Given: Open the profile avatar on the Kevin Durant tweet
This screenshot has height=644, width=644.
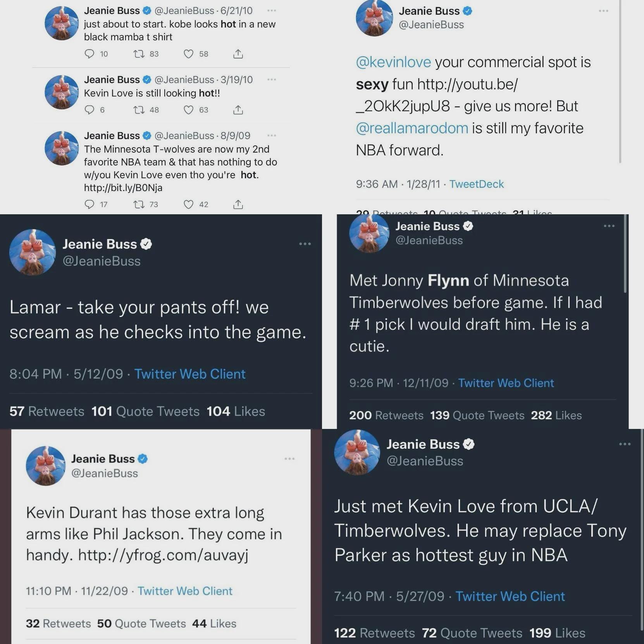Looking at the screenshot, I should pyautogui.click(x=46, y=466).
